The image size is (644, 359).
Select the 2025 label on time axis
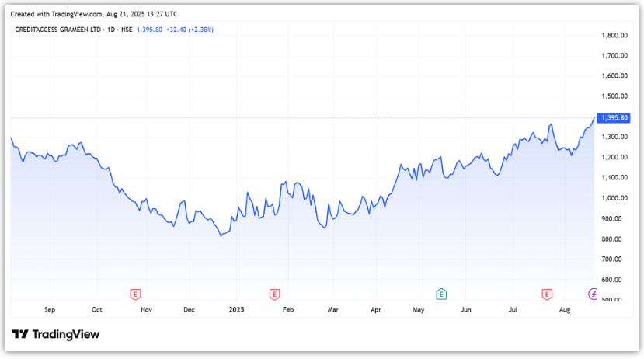tap(238, 310)
